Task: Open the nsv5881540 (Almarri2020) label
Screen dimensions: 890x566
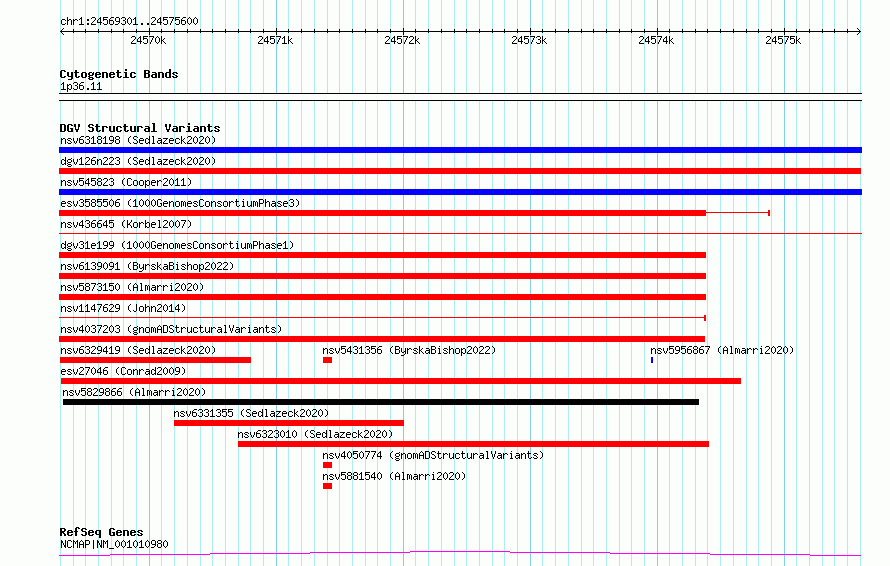Action: click(394, 476)
